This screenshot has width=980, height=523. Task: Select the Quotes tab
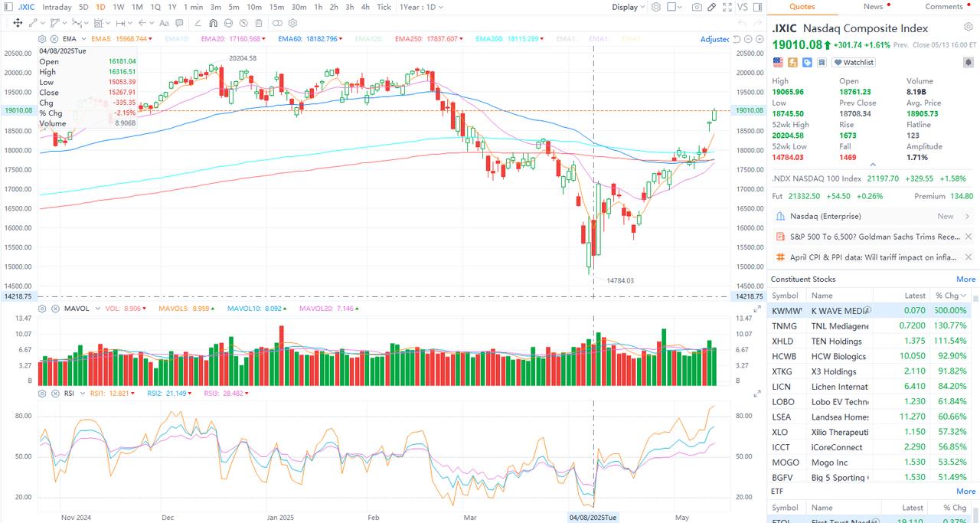(802, 6)
